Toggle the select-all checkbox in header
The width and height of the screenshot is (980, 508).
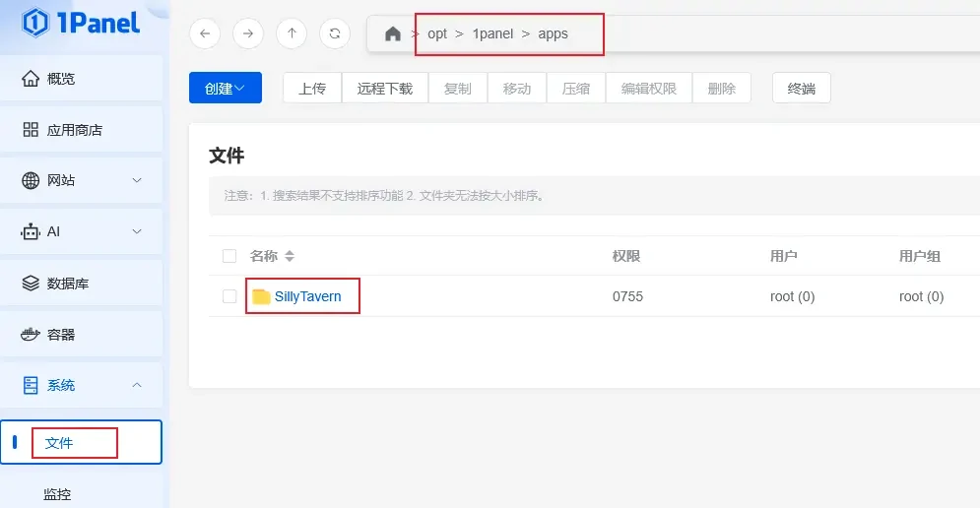[229, 256]
